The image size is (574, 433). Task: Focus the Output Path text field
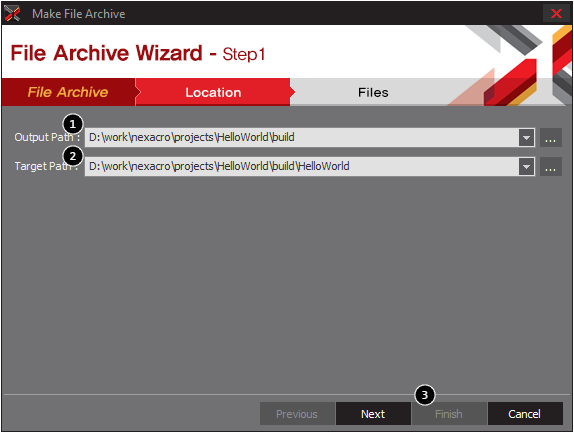click(302, 137)
